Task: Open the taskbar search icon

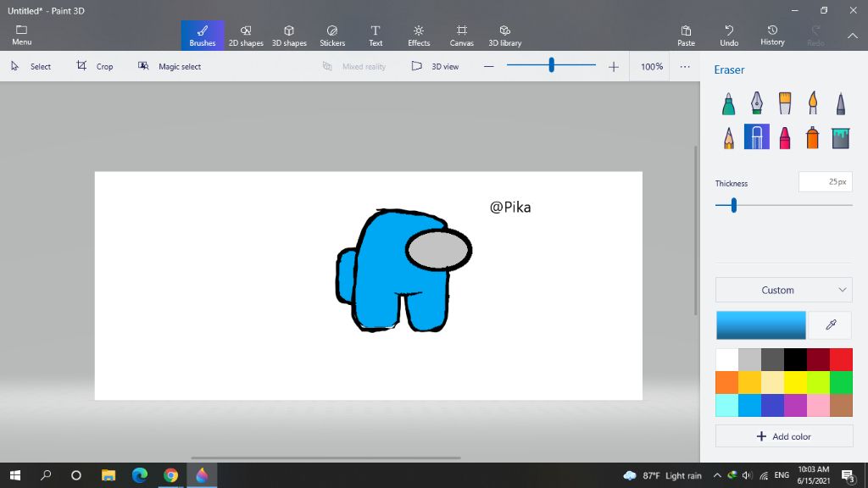Action: (46, 475)
